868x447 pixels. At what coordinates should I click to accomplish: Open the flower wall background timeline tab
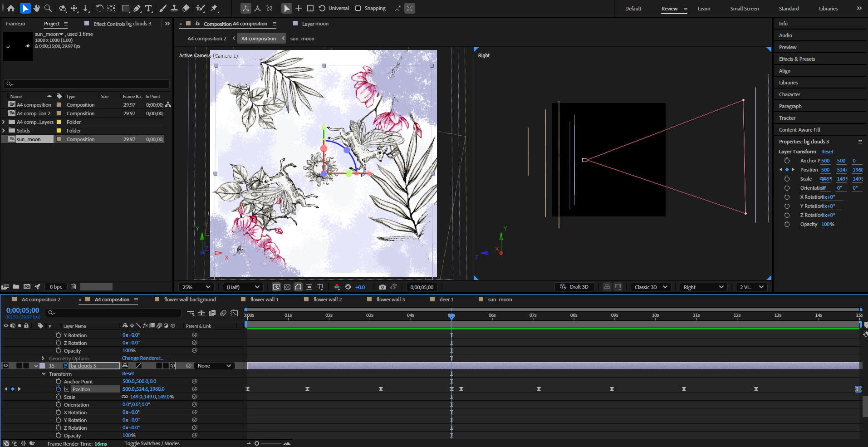pos(190,300)
